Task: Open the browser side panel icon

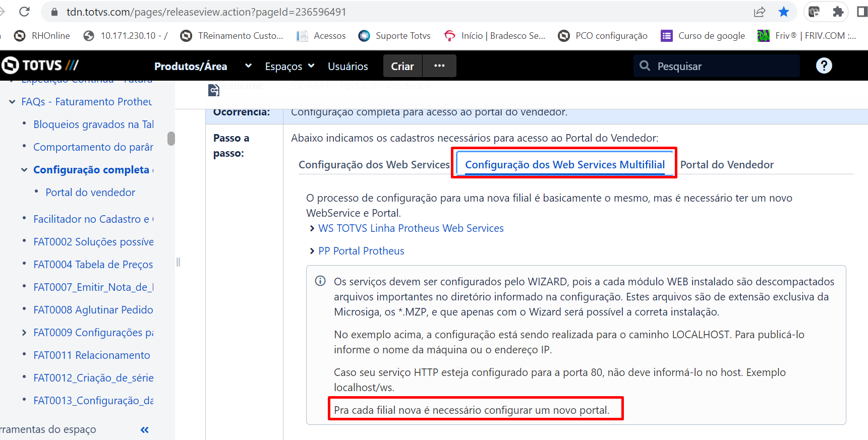Action: point(862,12)
